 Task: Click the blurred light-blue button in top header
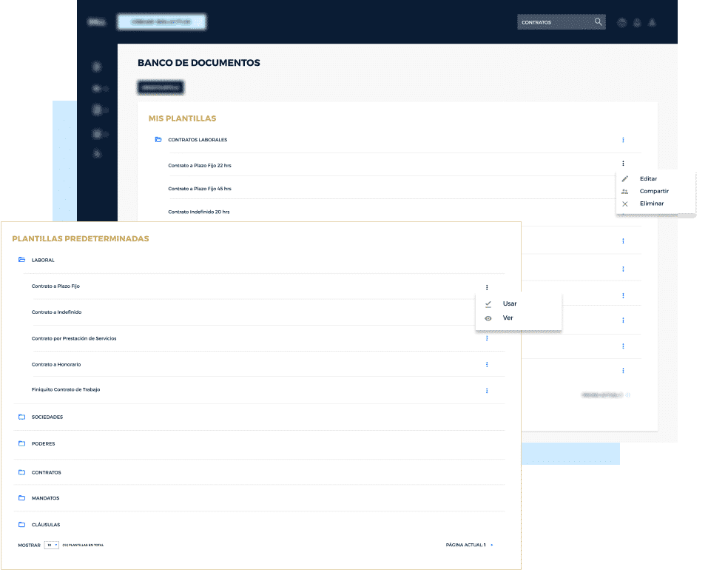tap(161, 22)
